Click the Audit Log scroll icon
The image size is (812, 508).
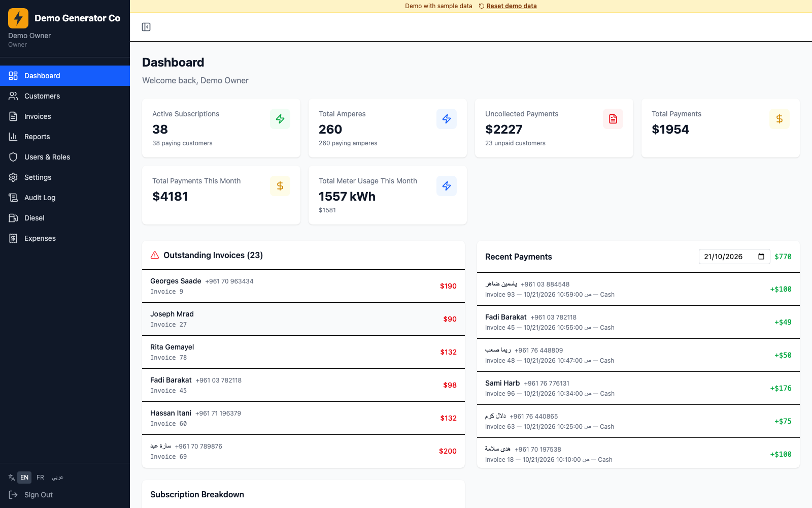[x=13, y=198]
